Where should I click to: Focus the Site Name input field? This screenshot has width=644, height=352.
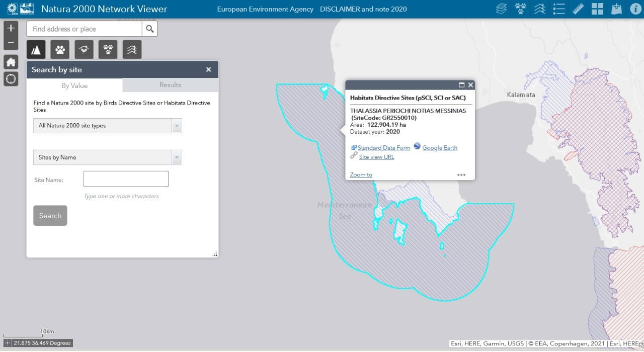point(126,179)
